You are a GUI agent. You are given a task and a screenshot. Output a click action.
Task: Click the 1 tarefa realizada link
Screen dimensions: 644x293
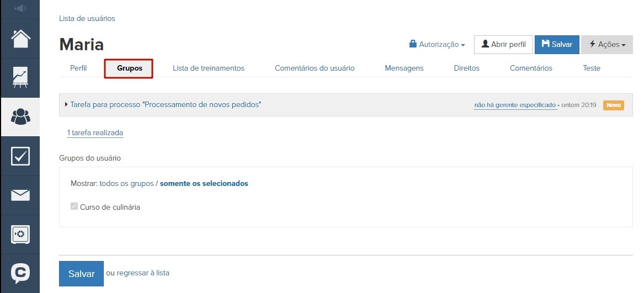point(95,133)
